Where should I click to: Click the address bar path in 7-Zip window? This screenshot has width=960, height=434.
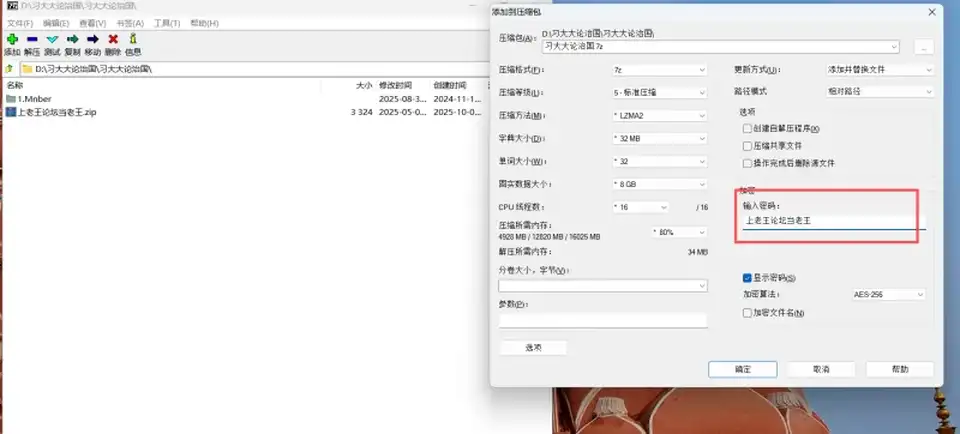[x=94, y=69]
